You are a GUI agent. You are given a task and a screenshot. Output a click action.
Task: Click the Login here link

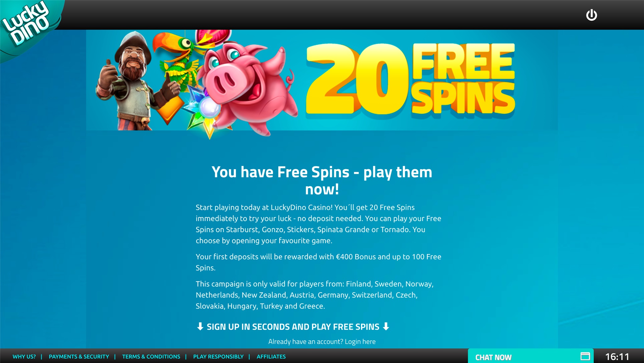[x=360, y=342]
